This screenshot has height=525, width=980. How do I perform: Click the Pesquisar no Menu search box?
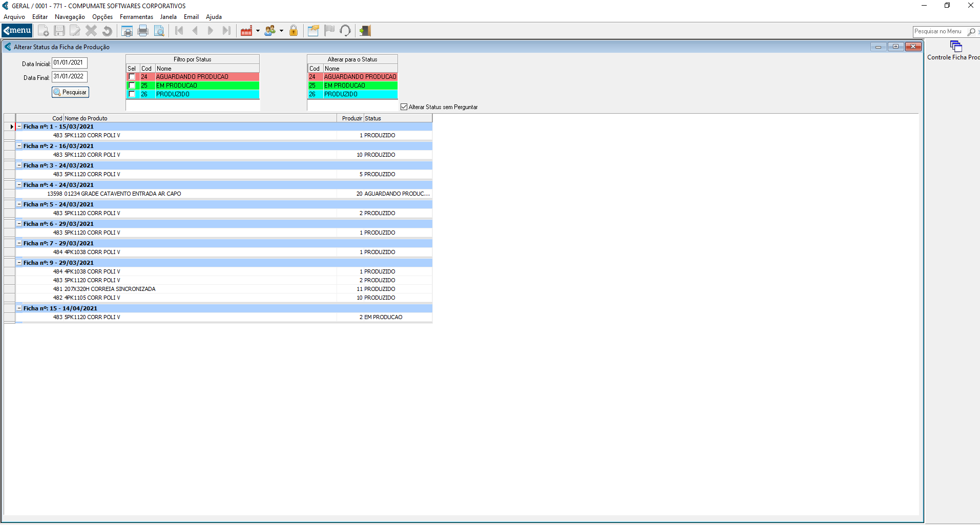point(940,32)
